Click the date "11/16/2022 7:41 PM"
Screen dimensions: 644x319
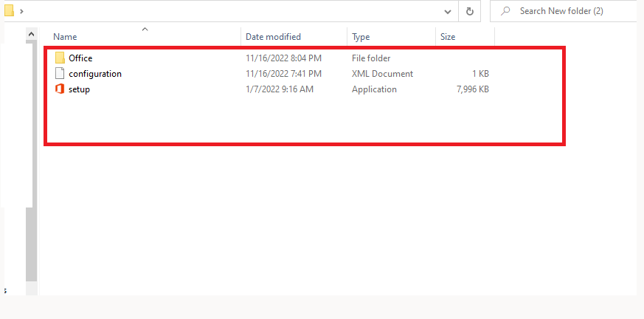click(x=283, y=74)
